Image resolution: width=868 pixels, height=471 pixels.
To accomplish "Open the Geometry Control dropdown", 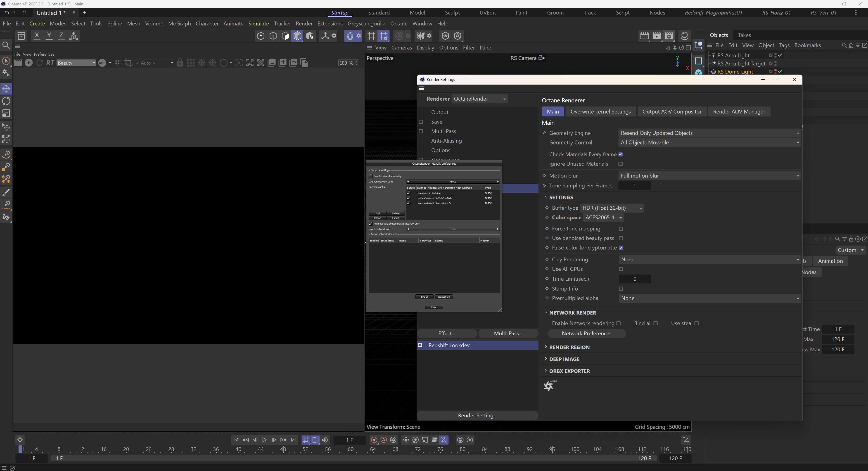I will (x=710, y=142).
